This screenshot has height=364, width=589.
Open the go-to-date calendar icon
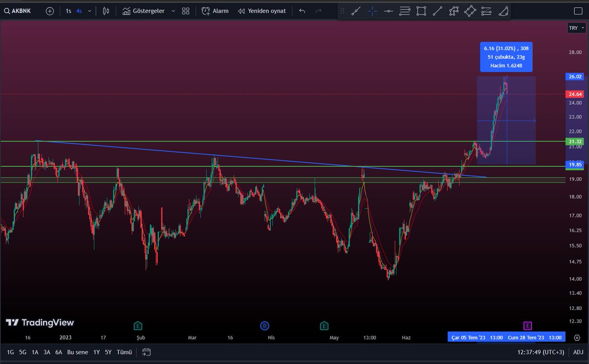point(146,352)
